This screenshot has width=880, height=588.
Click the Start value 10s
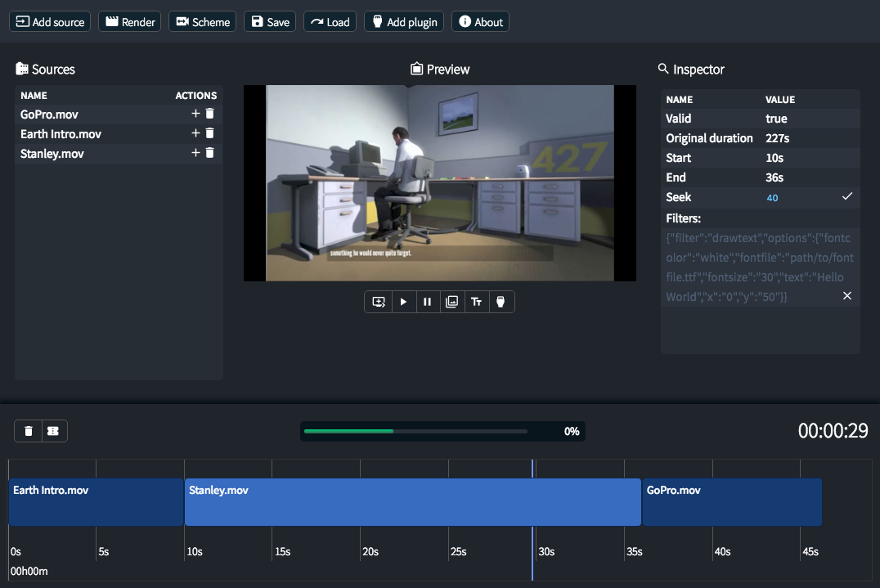click(x=774, y=158)
